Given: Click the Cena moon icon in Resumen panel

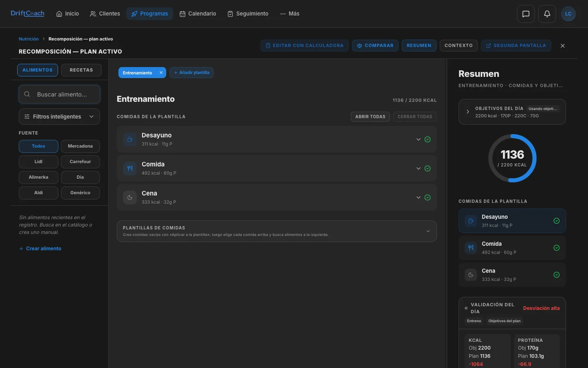Looking at the screenshot, I should [471, 275].
